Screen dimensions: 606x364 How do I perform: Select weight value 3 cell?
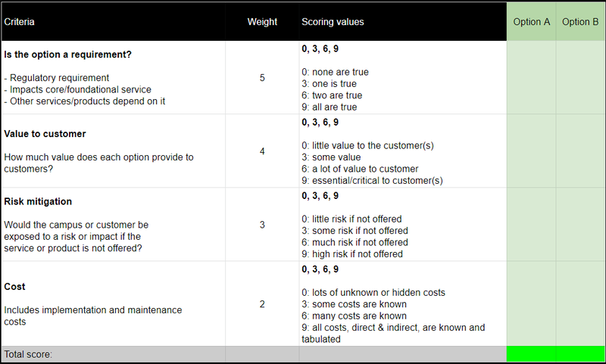point(262,225)
